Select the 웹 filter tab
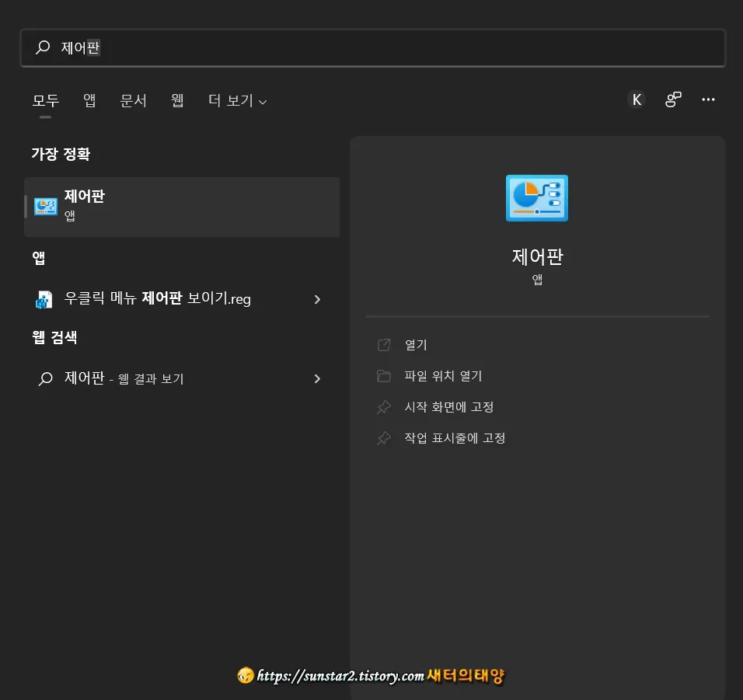Screen dimensions: 743x700 (176, 101)
